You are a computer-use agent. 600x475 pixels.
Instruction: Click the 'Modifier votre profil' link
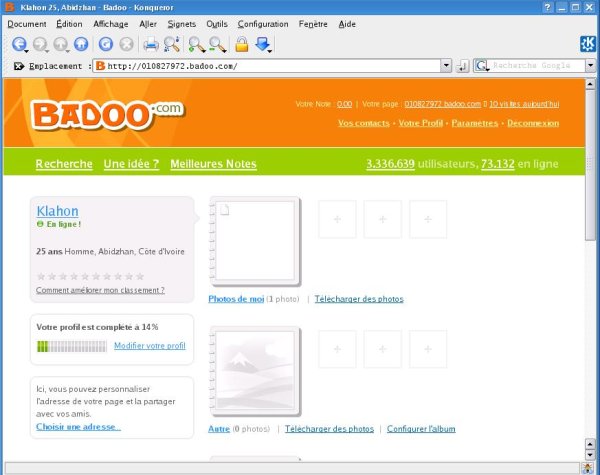(x=150, y=346)
